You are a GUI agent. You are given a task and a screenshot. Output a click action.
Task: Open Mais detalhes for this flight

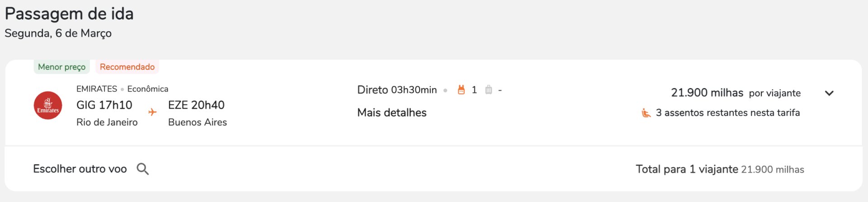pos(392,113)
